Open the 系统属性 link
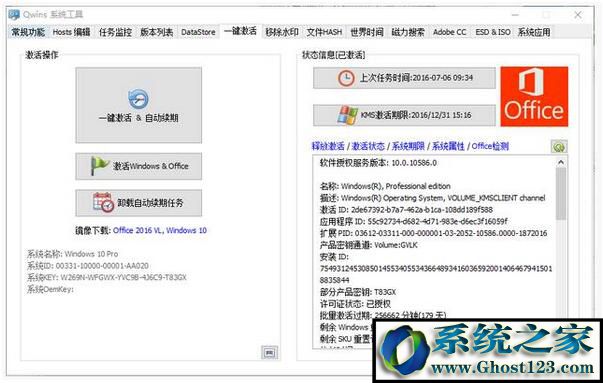 448,146
